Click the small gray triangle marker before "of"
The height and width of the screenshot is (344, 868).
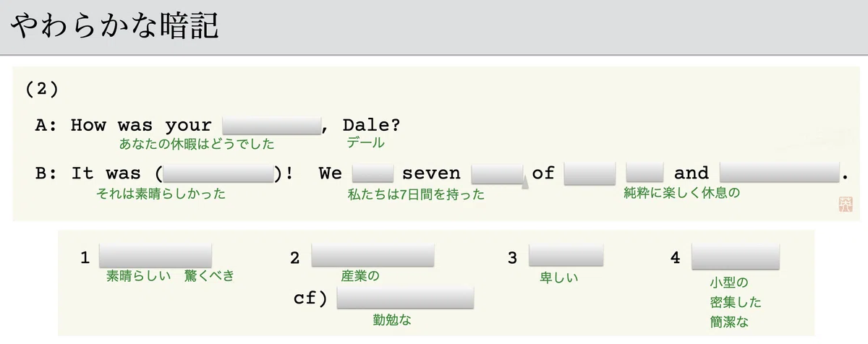[524, 184]
